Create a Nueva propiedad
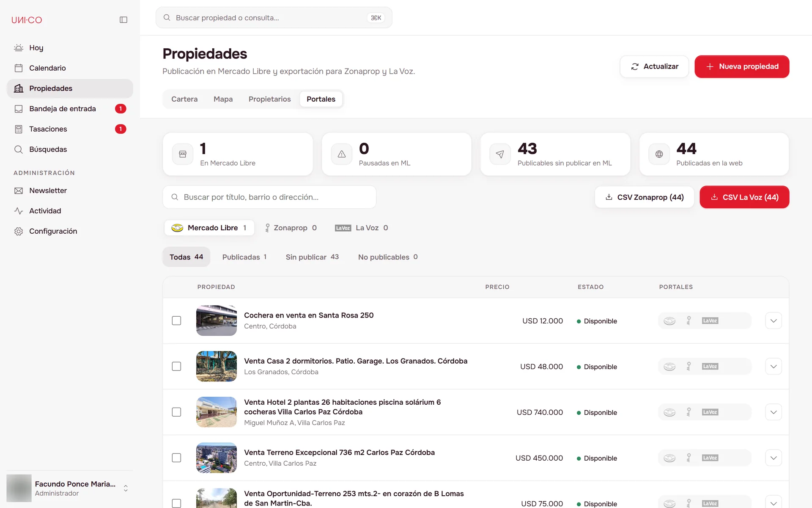 point(742,66)
